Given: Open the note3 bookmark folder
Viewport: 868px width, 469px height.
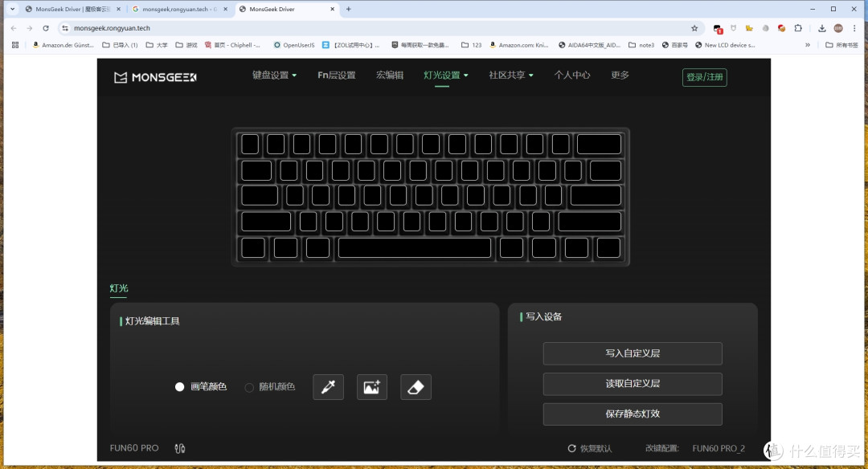Looking at the screenshot, I should point(641,45).
